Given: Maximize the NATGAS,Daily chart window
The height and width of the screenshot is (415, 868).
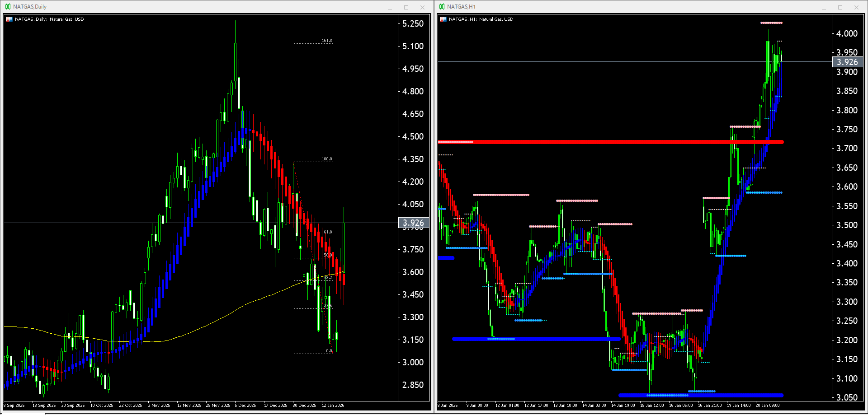Looking at the screenshot, I should (x=406, y=7).
